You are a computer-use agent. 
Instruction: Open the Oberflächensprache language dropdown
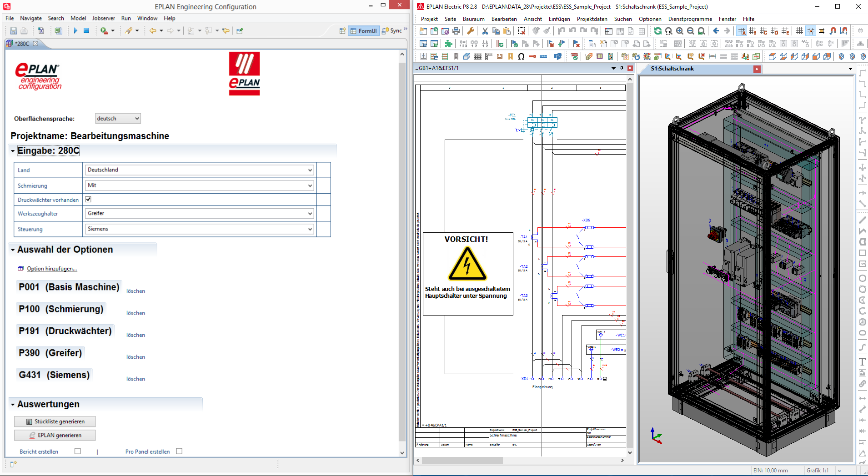118,118
